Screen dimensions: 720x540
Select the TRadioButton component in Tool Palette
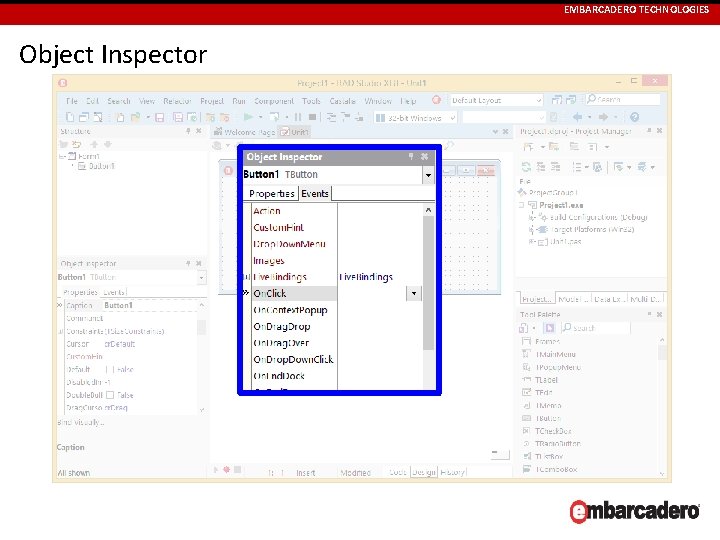[551, 444]
